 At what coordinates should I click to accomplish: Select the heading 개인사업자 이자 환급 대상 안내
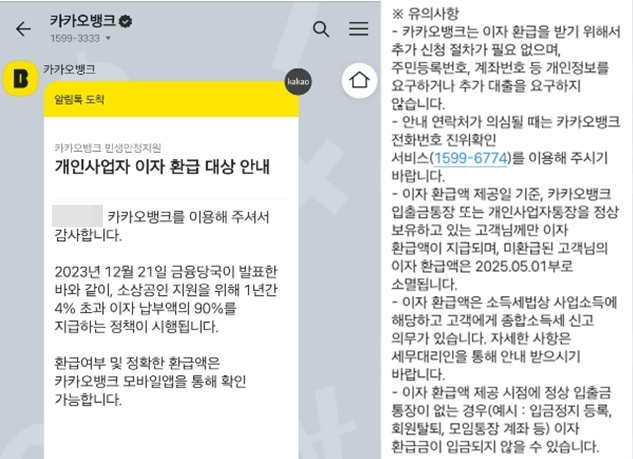[162, 167]
